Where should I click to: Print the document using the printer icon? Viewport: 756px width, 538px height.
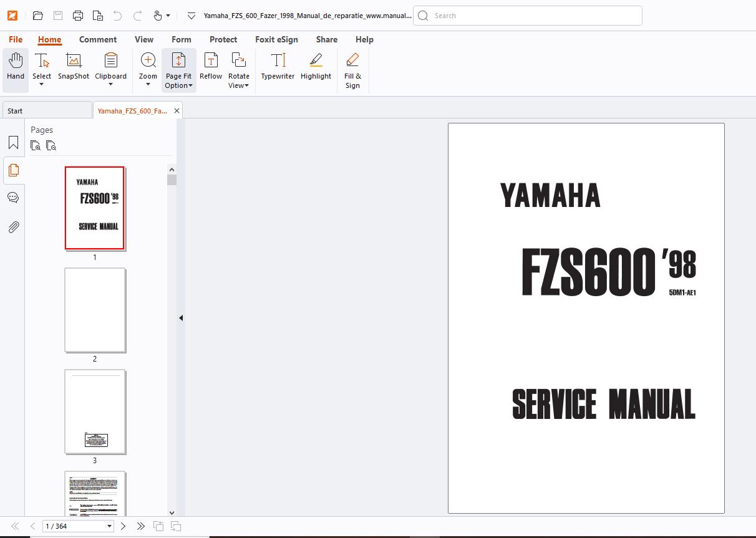coord(77,16)
